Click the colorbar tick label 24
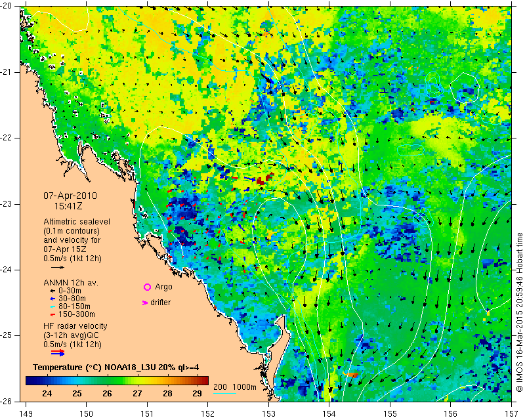Image resolution: width=525 pixels, height=420 pixels. 47,393
